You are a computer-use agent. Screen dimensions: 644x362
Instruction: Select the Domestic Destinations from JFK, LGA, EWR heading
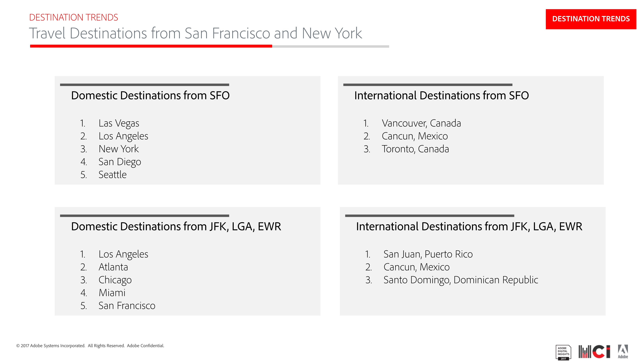tap(176, 226)
